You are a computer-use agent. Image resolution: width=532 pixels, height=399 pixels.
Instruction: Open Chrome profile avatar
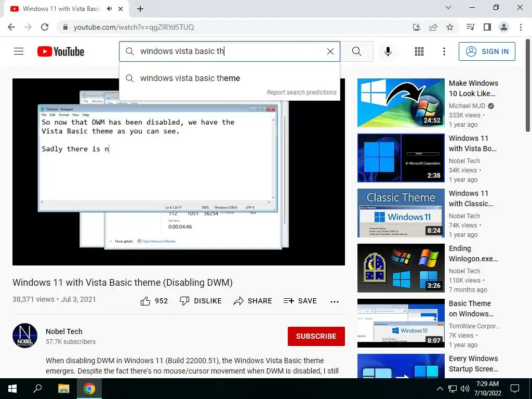click(504, 27)
